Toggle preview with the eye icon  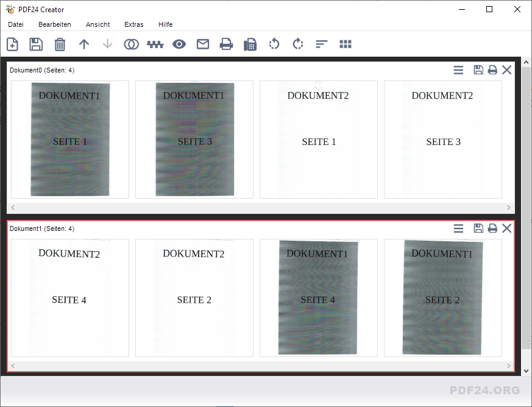pyautogui.click(x=179, y=44)
